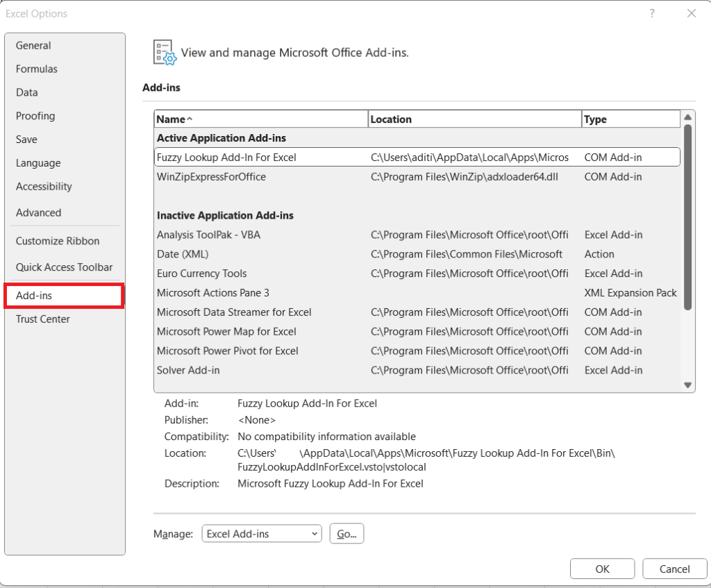Click the scrollbar down arrow
This screenshot has height=588, width=711.
(687, 384)
